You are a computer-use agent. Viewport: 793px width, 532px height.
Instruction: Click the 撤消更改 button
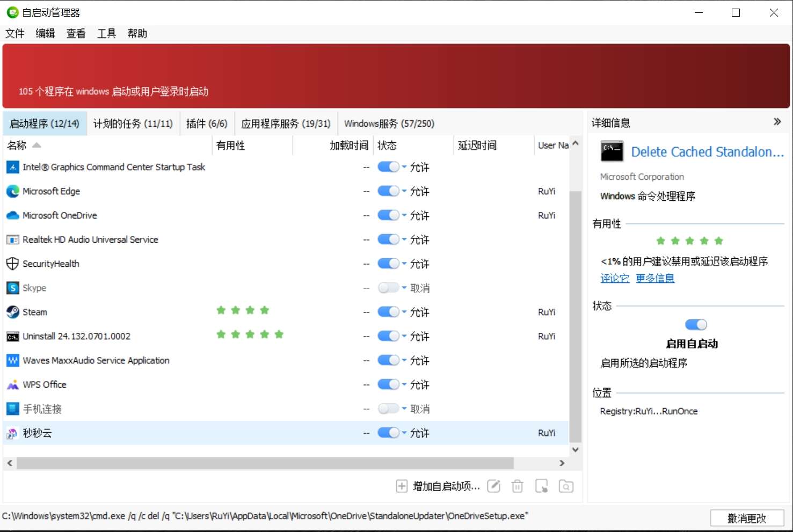[x=748, y=518]
